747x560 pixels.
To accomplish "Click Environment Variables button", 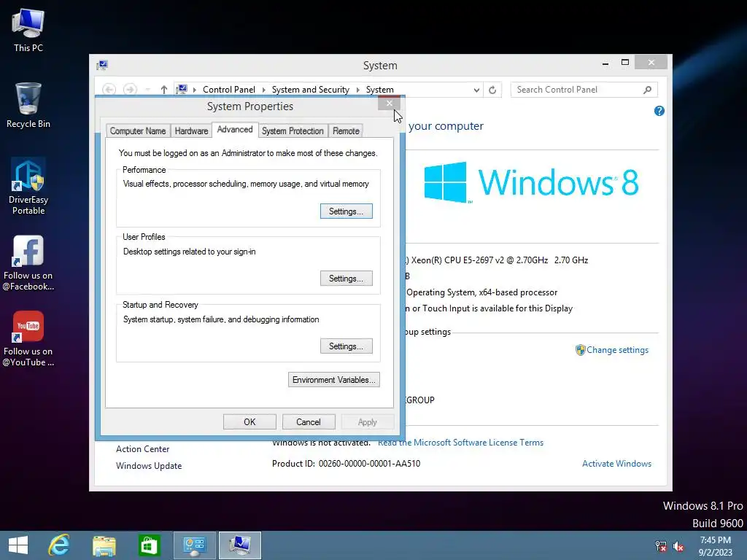I will pos(334,379).
